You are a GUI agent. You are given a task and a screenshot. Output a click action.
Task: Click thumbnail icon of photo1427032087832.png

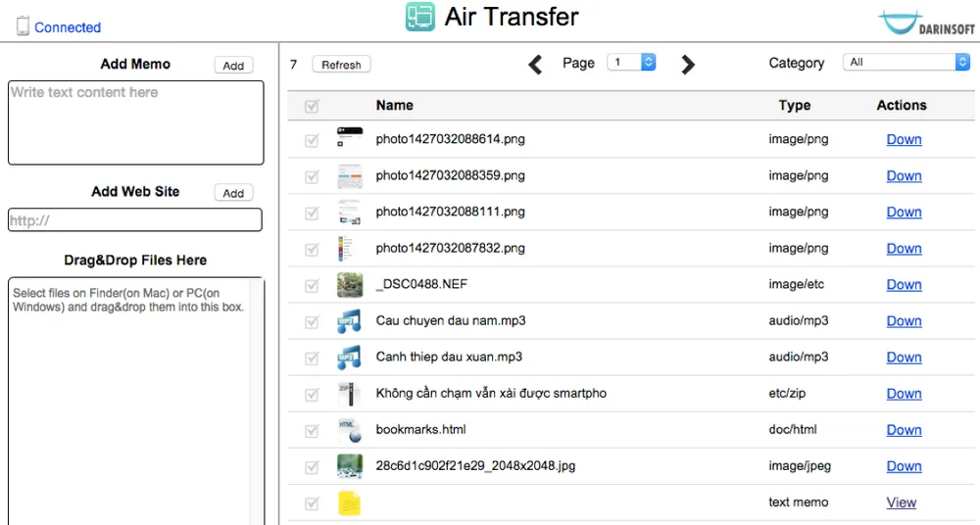point(346,249)
